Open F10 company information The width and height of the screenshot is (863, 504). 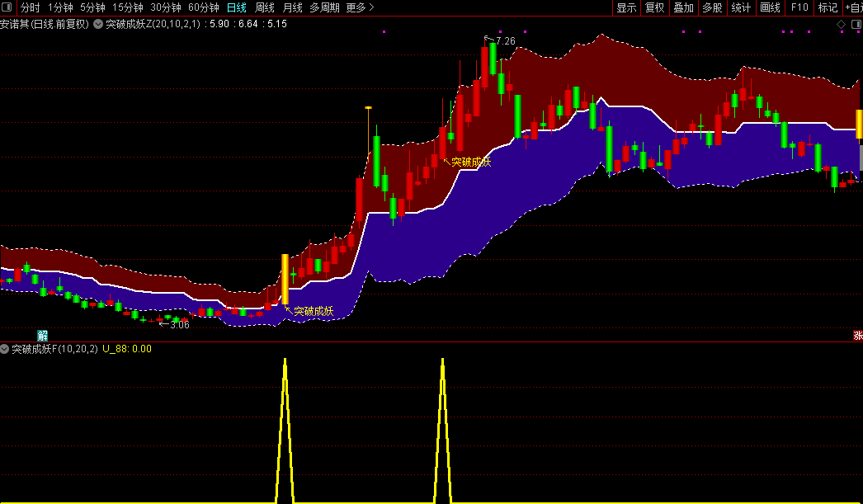[x=799, y=7]
